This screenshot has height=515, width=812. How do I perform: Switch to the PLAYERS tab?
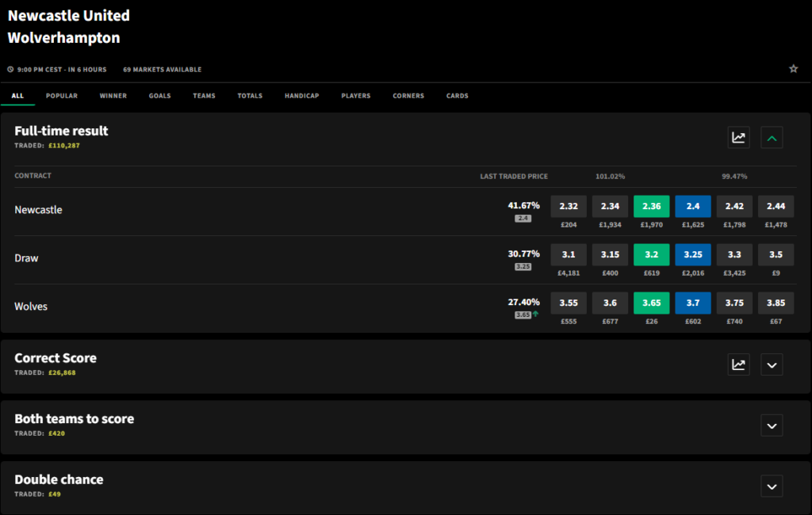(x=356, y=96)
